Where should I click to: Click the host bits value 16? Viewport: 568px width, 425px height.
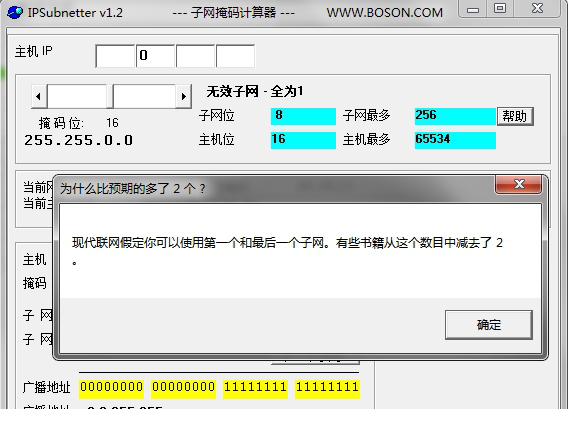pos(303,140)
